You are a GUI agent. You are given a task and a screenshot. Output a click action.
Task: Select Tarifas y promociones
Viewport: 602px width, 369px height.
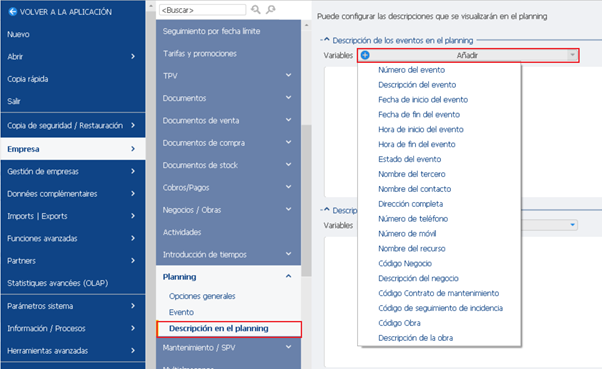(228, 53)
